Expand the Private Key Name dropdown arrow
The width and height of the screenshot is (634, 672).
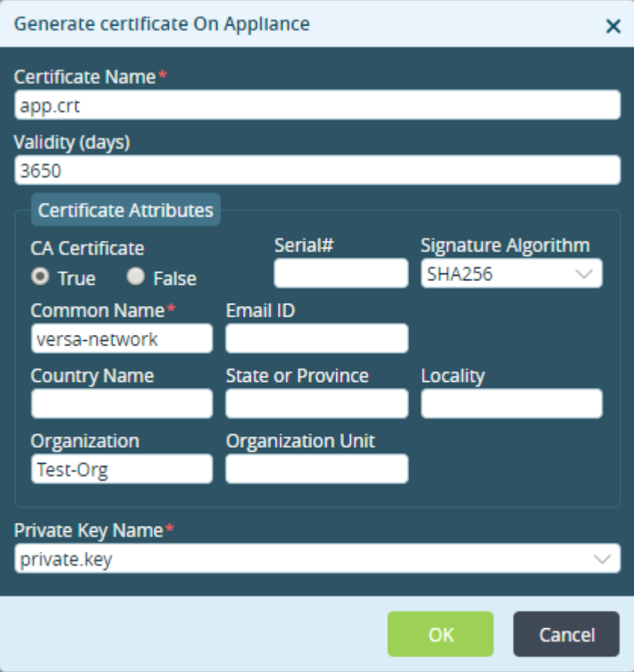coord(602,559)
